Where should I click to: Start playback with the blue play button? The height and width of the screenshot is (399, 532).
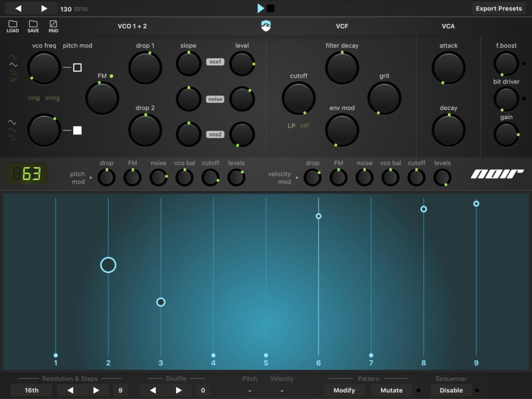tap(261, 8)
